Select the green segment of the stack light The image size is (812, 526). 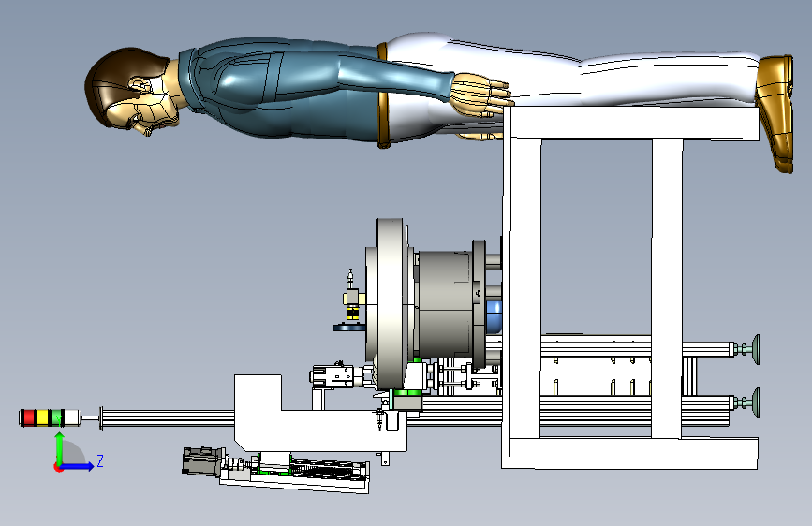coord(56,417)
